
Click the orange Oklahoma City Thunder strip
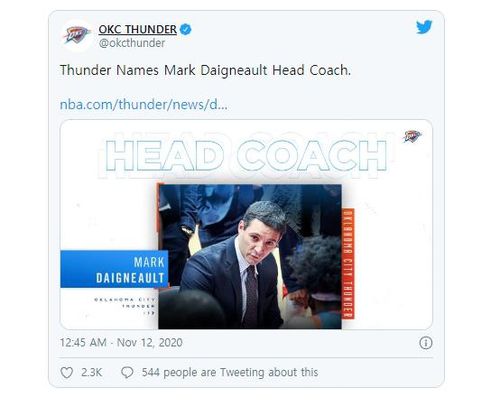(x=348, y=263)
